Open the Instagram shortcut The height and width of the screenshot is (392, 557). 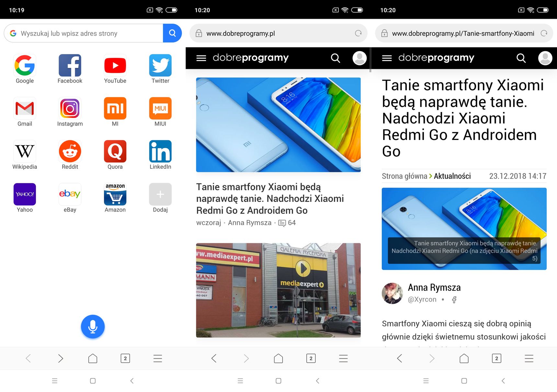[x=70, y=108]
